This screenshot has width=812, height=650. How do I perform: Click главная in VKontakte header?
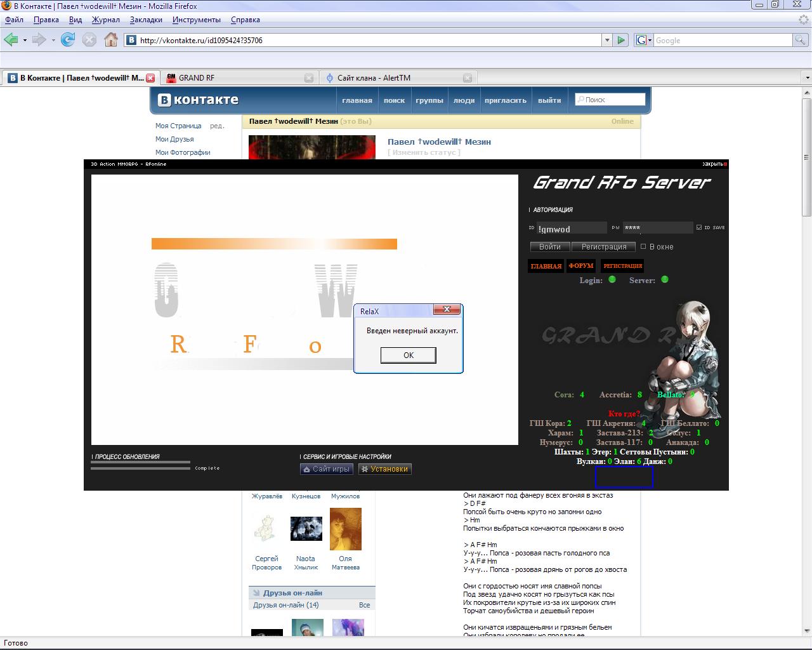(357, 100)
